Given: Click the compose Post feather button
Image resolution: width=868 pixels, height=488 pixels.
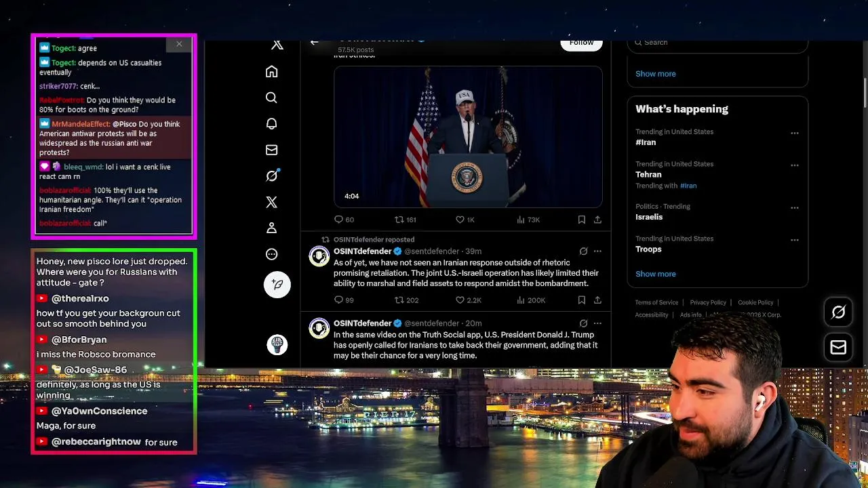Looking at the screenshot, I should (277, 285).
